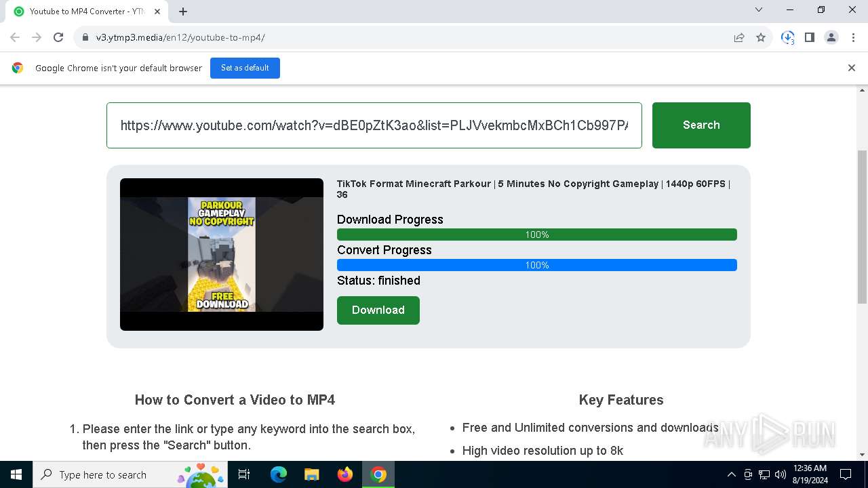This screenshot has height=488, width=868.
Task: Click the 'Key Features' heading
Action: click(621, 400)
